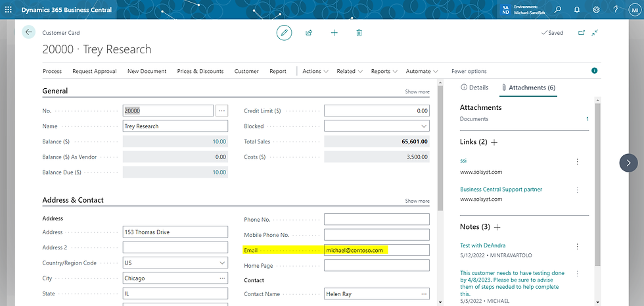The width and height of the screenshot is (644, 306).
Task: Open the New Document menu
Action: point(147,71)
